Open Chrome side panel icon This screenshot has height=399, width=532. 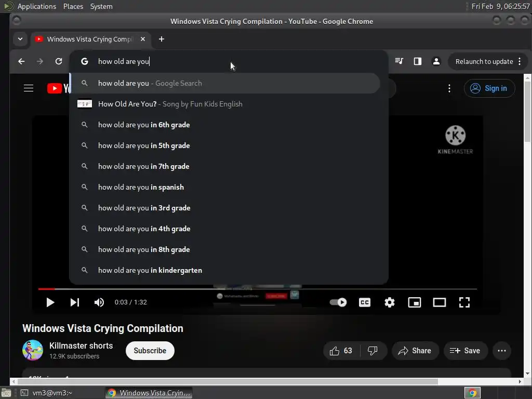click(418, 61)
